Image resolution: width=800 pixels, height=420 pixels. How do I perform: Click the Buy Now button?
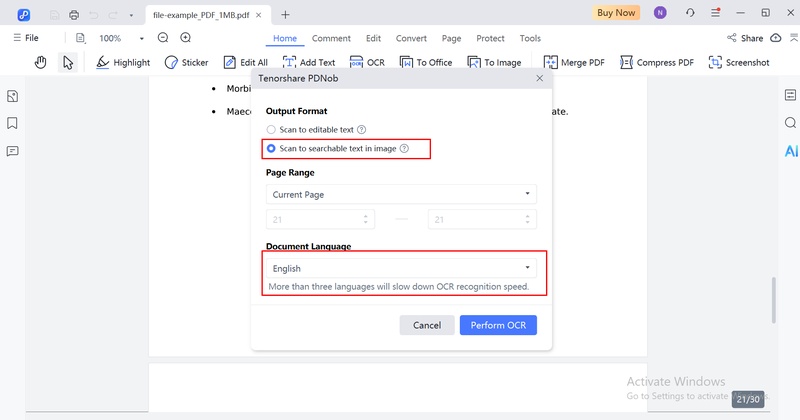pos(616,13)
